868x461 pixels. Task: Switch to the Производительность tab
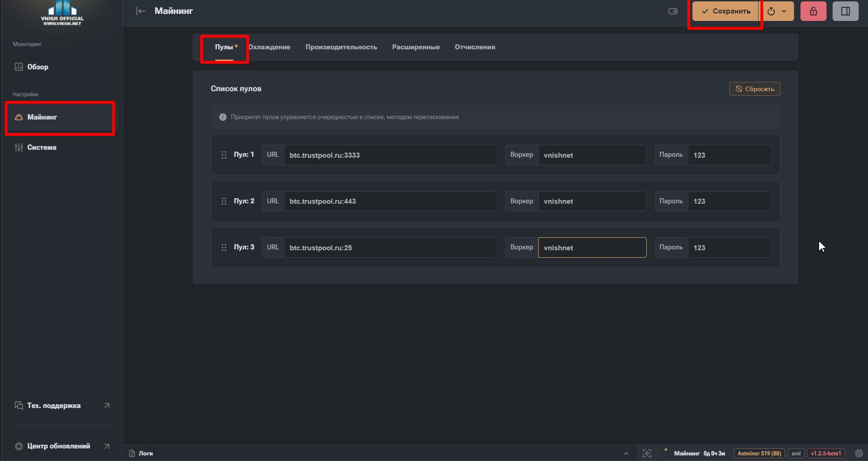341,47
